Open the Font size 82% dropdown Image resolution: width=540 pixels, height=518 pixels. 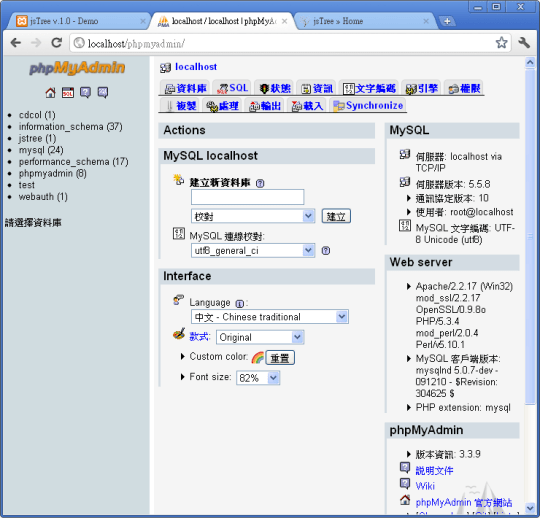point(258,378)
